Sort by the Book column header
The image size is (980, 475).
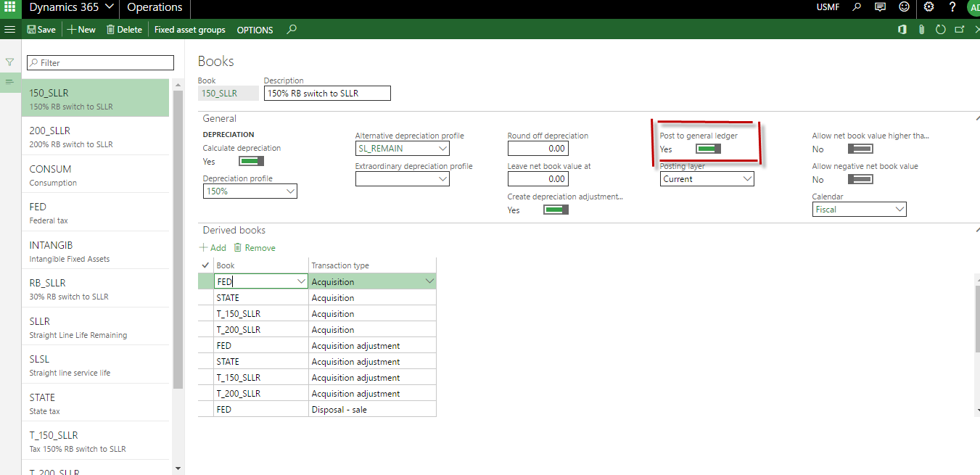pos(226,265)
